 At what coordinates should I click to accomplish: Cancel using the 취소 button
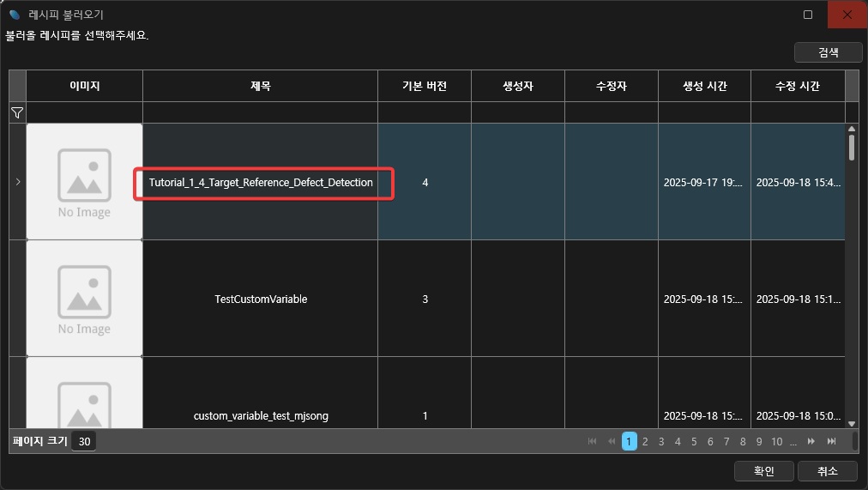click(x=827, y=471)
